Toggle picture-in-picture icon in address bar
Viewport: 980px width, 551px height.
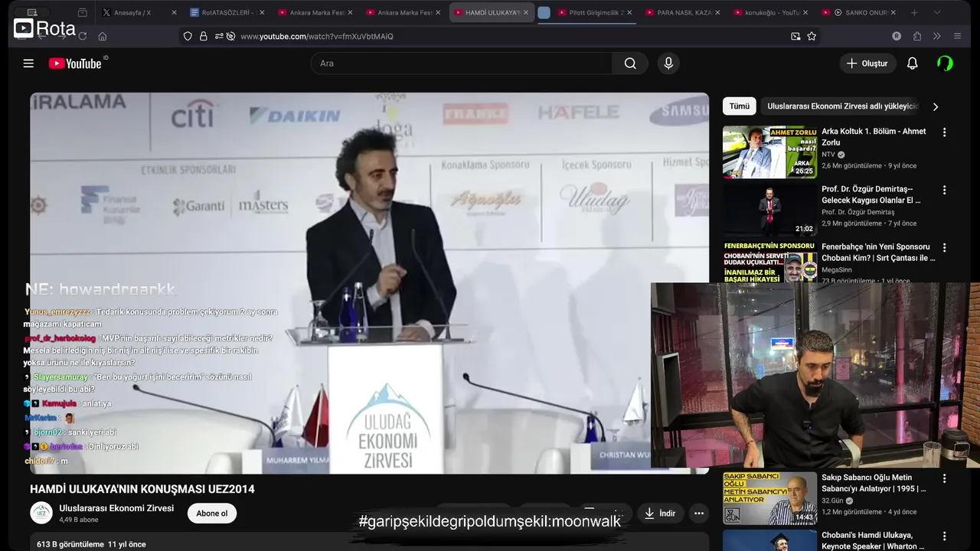(795, 36)
